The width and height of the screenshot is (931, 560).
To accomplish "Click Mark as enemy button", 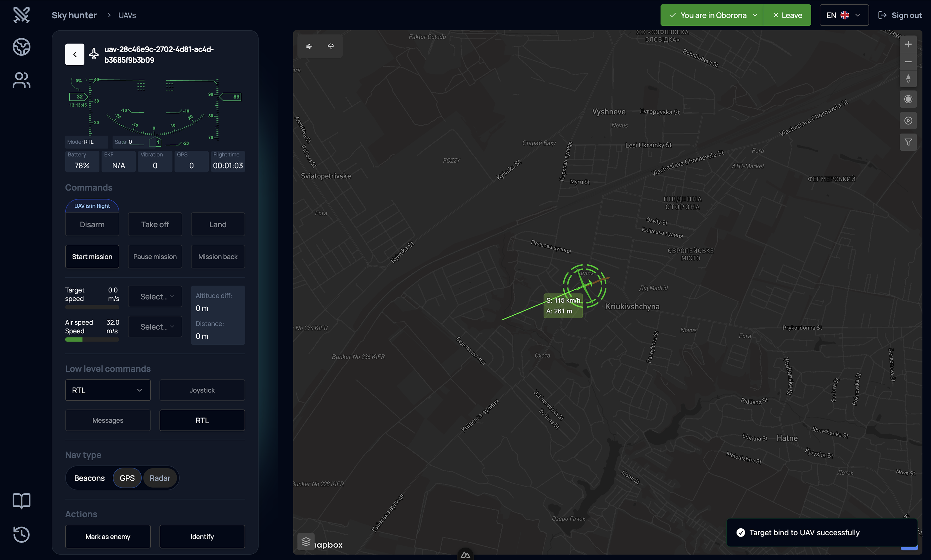I will point(108,537).
